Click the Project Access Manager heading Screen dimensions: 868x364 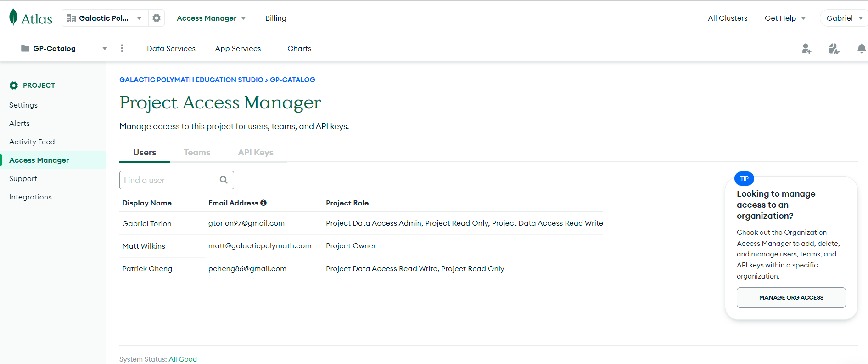pos(220,102)
